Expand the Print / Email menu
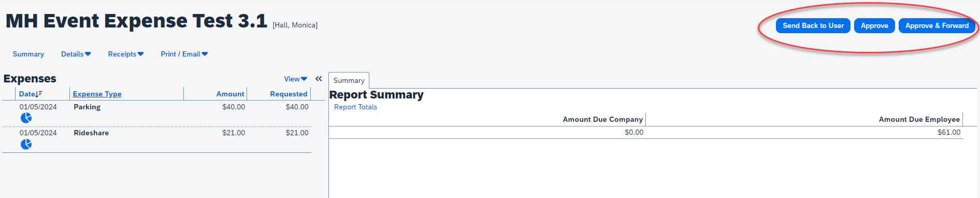 (184, 54)
